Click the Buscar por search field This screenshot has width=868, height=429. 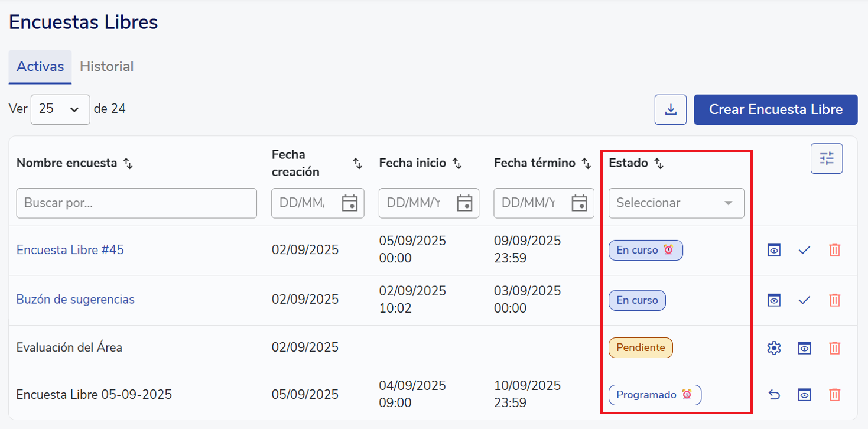coord(136,203)
